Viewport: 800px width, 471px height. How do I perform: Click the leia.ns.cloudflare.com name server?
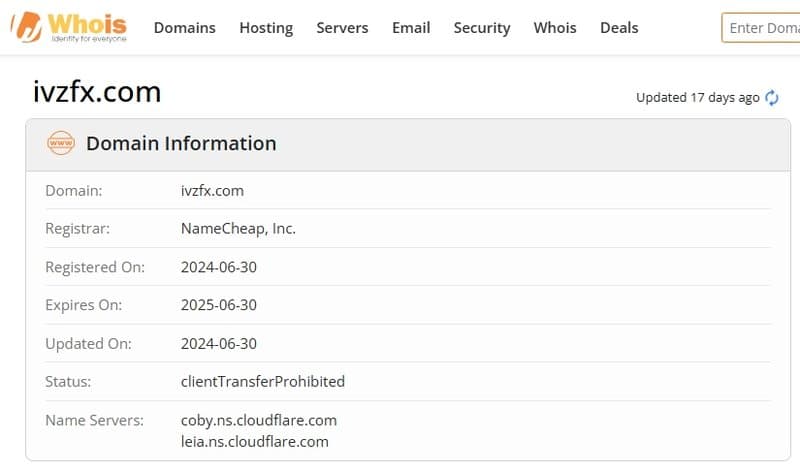tap(254, 441)
